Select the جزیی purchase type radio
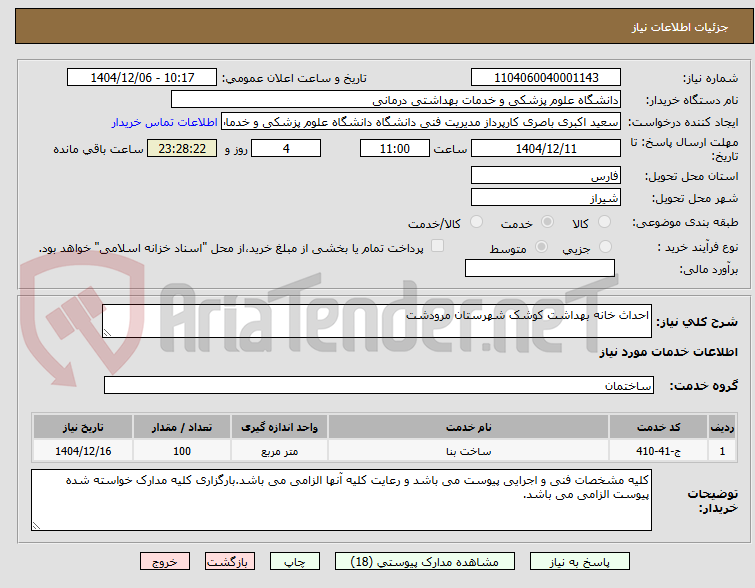Image resolution: width=755 pixels, height=588 pixels. point(605,247)
